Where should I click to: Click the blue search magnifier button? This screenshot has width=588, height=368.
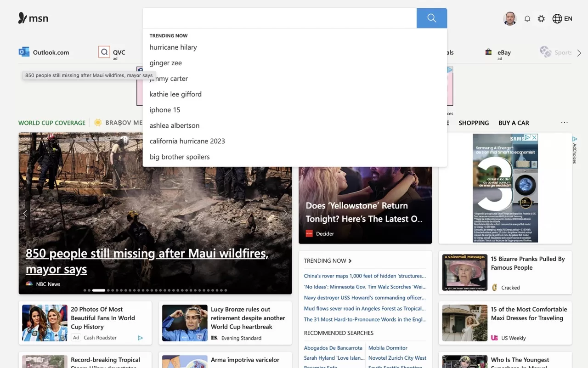pos(431,18)
